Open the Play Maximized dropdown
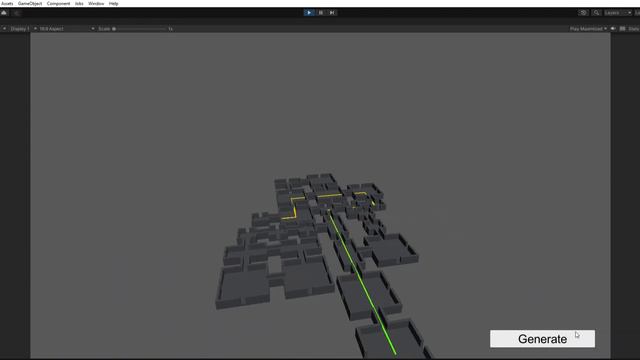 pyautogui.click(x=588, y=29)
